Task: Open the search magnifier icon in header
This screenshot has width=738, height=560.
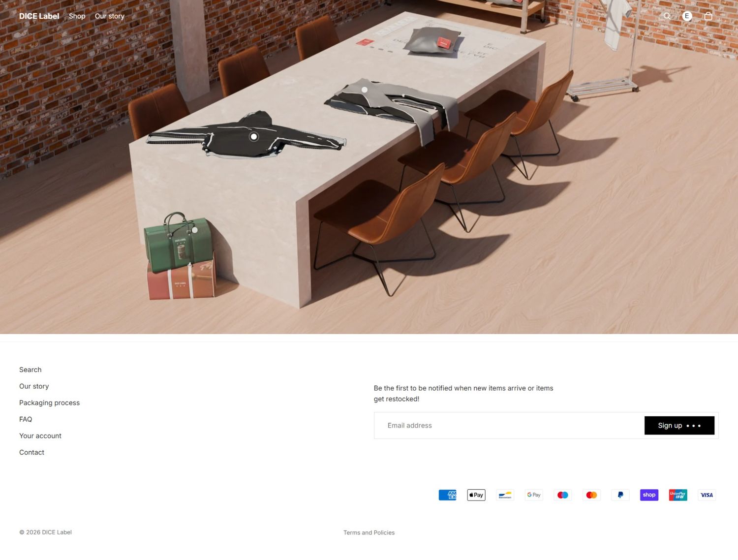Action: point(667,16)
